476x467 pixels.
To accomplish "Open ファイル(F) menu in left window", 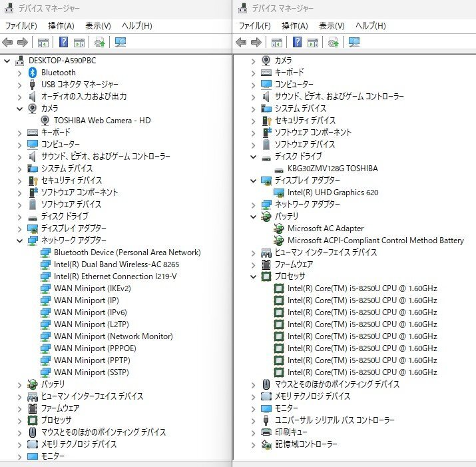I will tap(21, 26).
